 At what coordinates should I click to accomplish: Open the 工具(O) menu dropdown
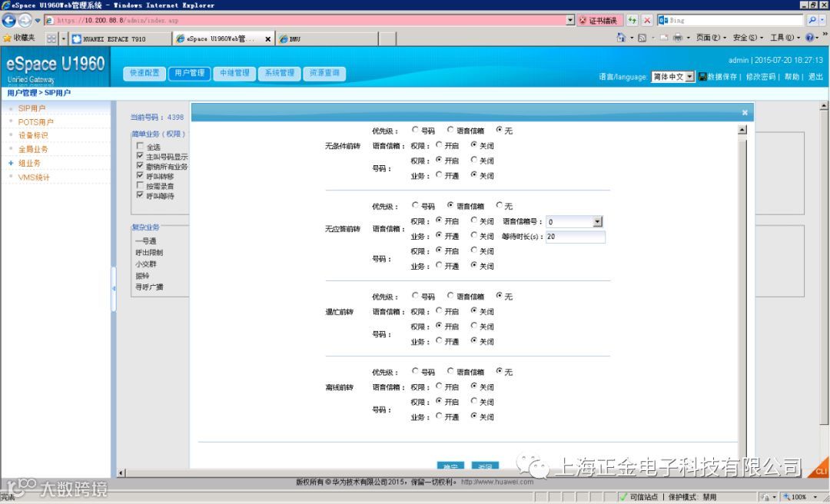click(785, 38)
